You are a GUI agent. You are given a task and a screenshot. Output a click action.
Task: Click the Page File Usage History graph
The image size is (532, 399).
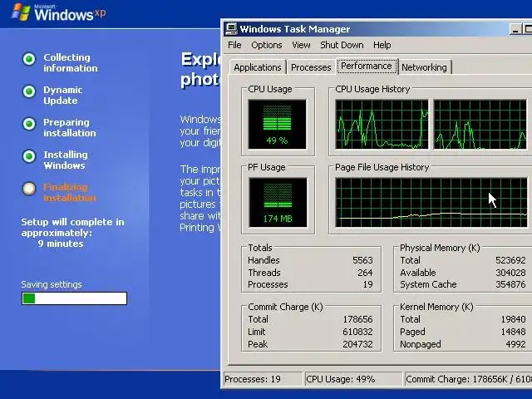431,203
